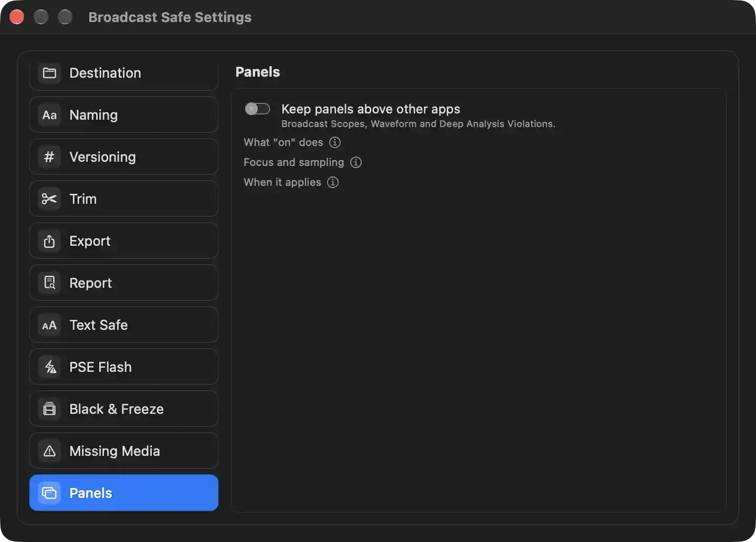Viewport: 756px width, 542px height.
Task: Switch to the Black & Freeze label
Action: coord(117,409)
